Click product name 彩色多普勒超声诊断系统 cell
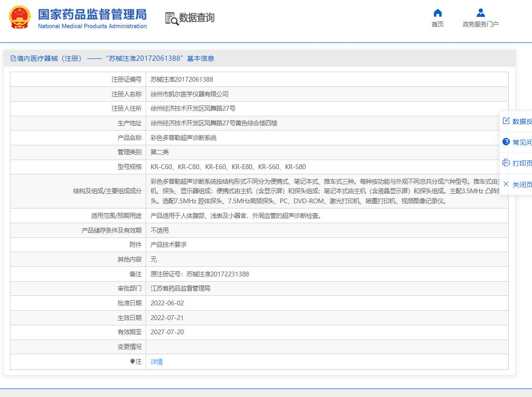 pyautogui.click(x=184, y=138)
